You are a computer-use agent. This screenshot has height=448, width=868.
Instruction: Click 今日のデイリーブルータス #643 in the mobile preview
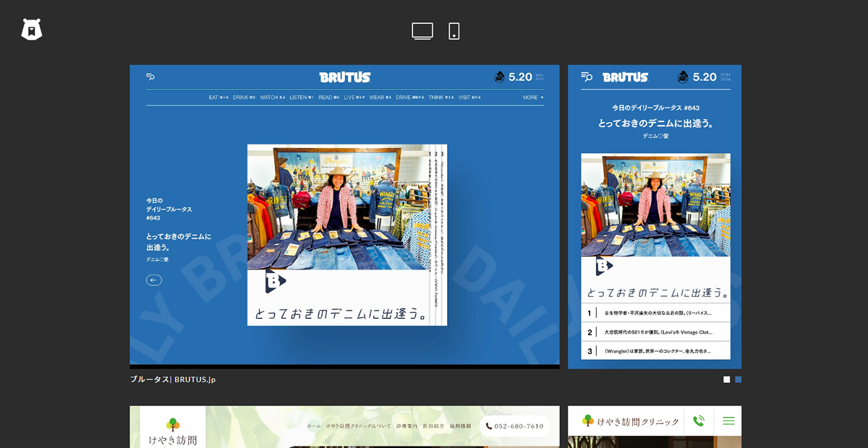[x=656, y=108]
